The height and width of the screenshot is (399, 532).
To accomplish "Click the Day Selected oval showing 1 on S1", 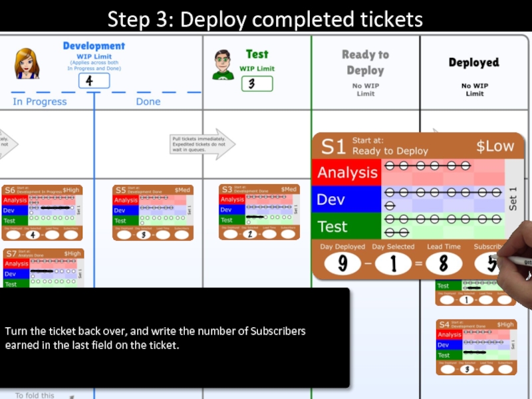I will (393, 263).
